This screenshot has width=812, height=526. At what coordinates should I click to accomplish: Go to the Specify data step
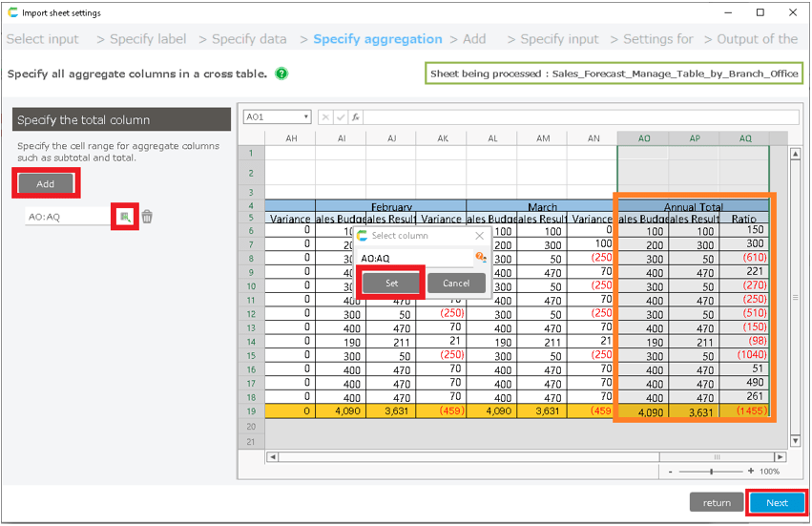click(249, 39)
